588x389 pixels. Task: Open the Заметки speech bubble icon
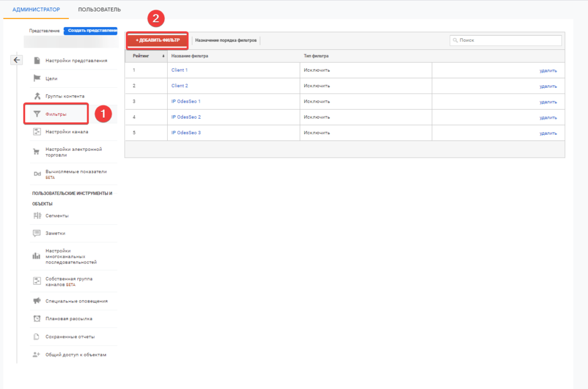(x=37, y=234)
